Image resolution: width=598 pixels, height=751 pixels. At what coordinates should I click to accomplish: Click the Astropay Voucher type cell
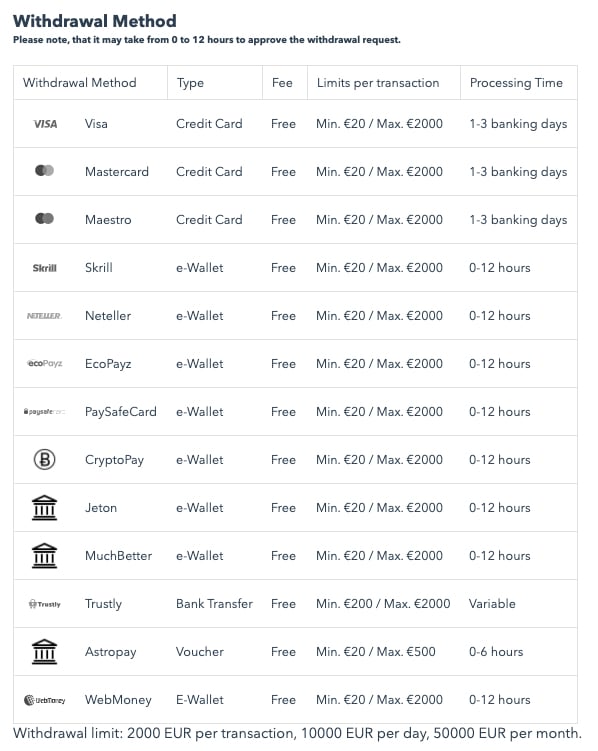200,652
